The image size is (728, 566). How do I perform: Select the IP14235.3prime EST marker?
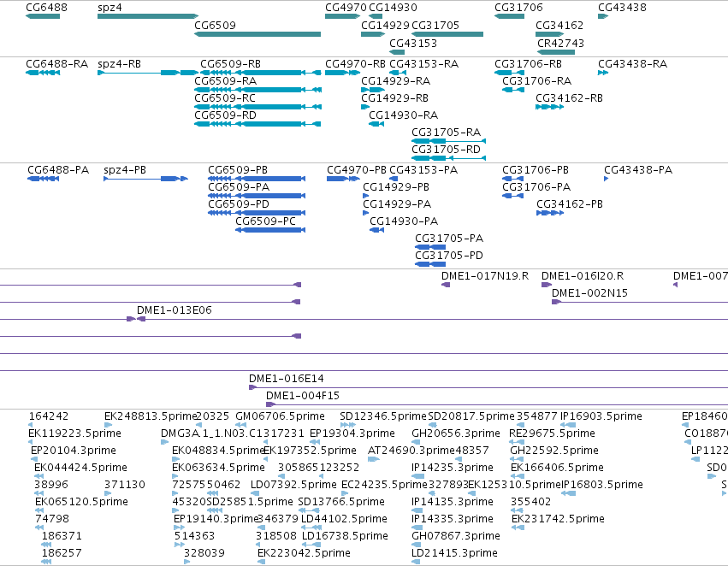(417, 476)
